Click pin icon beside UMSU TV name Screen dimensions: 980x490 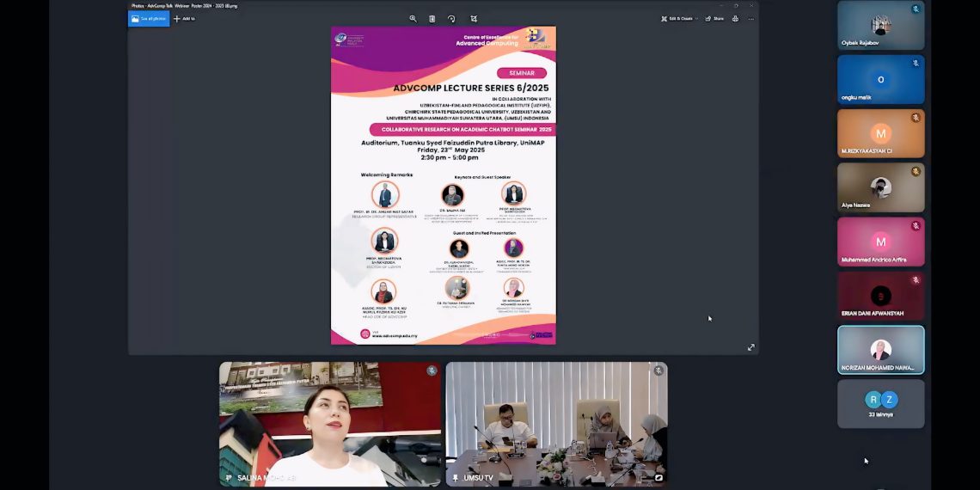[456, 478]
